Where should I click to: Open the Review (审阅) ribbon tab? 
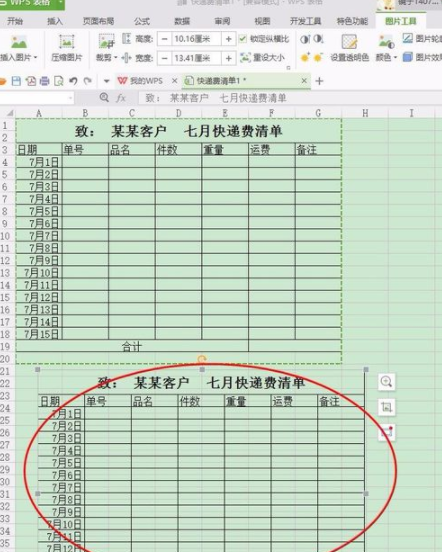(x=222, y=21)
